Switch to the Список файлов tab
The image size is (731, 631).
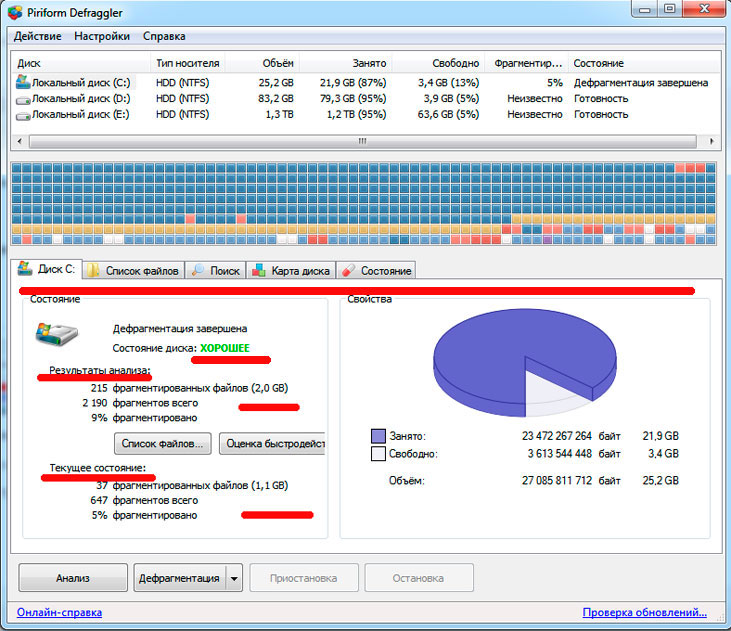point(134,270)
